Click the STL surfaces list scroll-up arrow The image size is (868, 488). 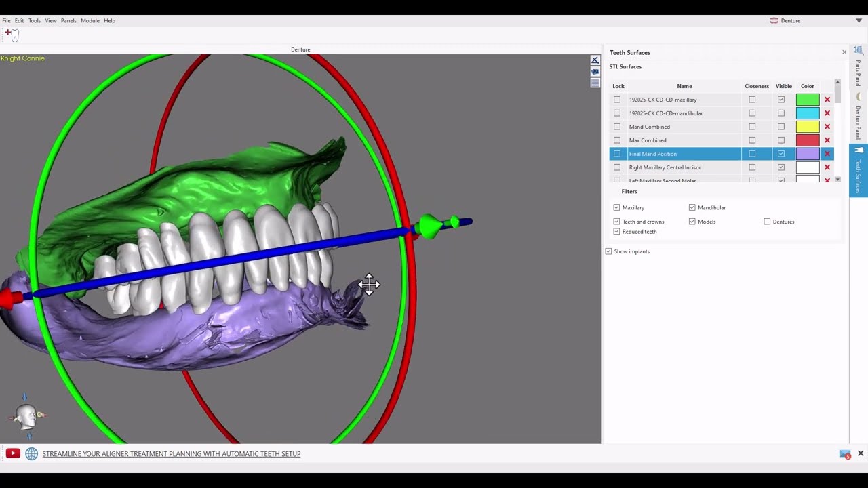[x=837, y=82]
